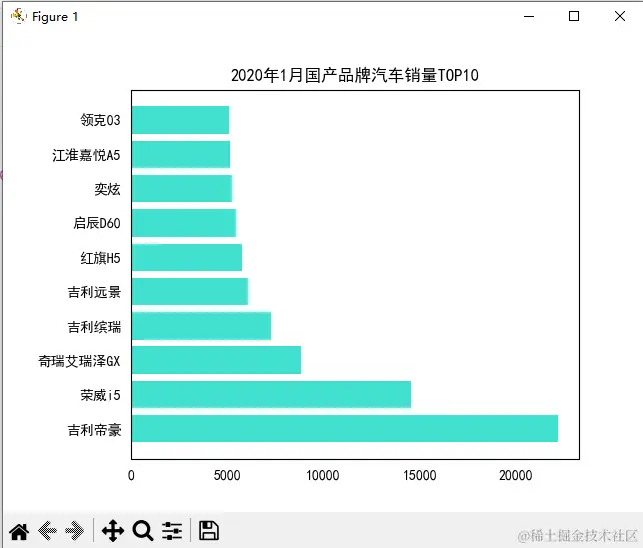Viewport: 643px width, 548px height.
Task: Click the 启辰D60 axis label
Action: coord(97,223)
